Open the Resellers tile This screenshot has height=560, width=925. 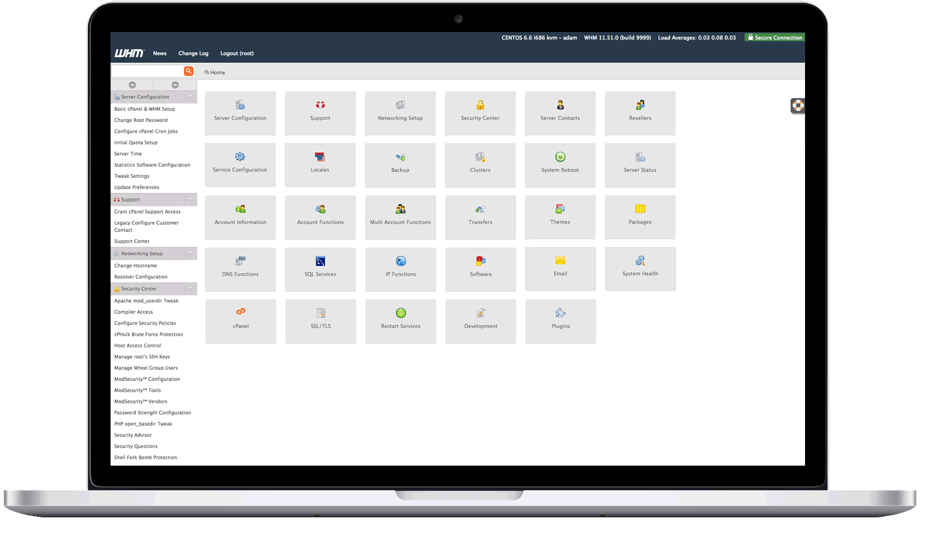(x=640, y=113)
